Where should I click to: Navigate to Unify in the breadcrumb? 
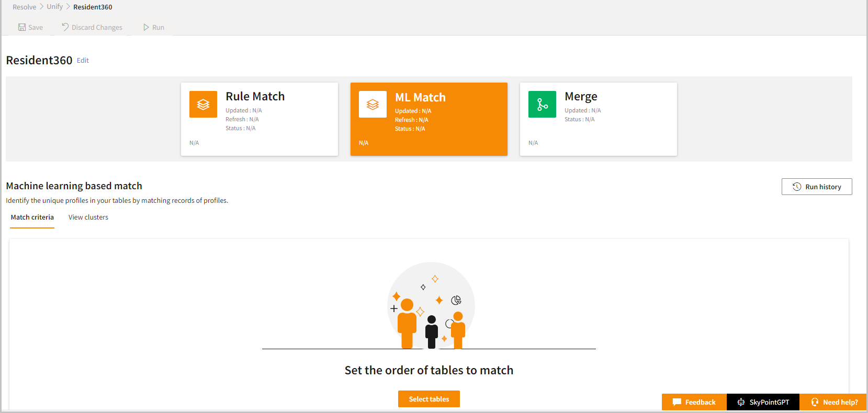55,7
